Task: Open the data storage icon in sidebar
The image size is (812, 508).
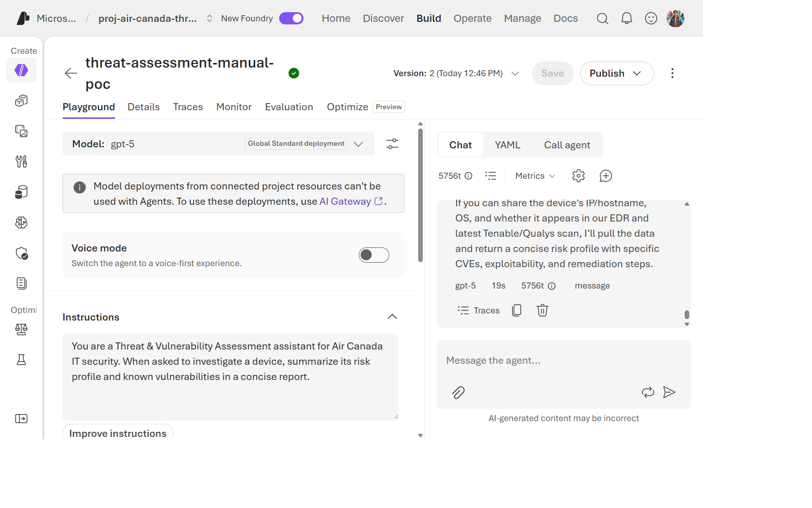Action: point(21,192)
